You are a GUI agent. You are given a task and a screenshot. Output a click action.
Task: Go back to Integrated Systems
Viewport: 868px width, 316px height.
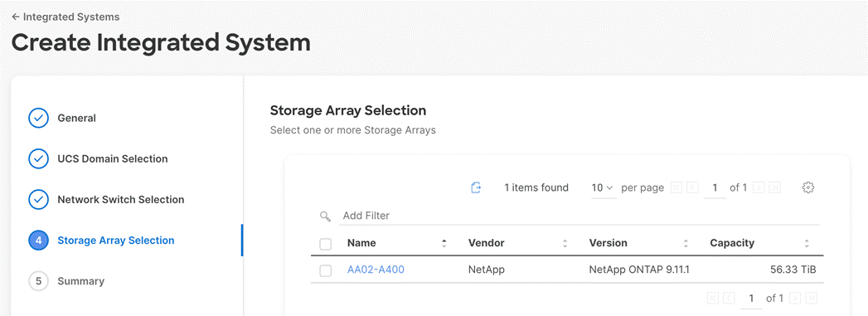(x=65, y=17)
